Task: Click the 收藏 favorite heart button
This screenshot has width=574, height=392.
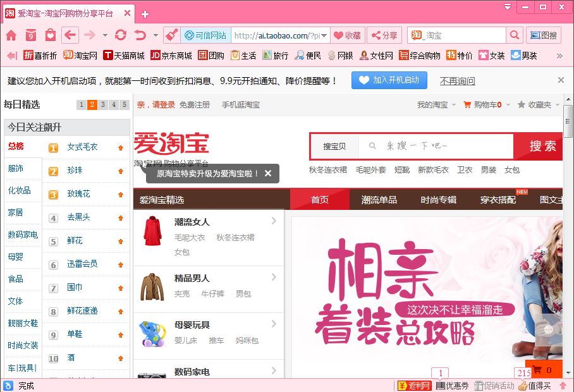Action: click(x=348, y=35)
